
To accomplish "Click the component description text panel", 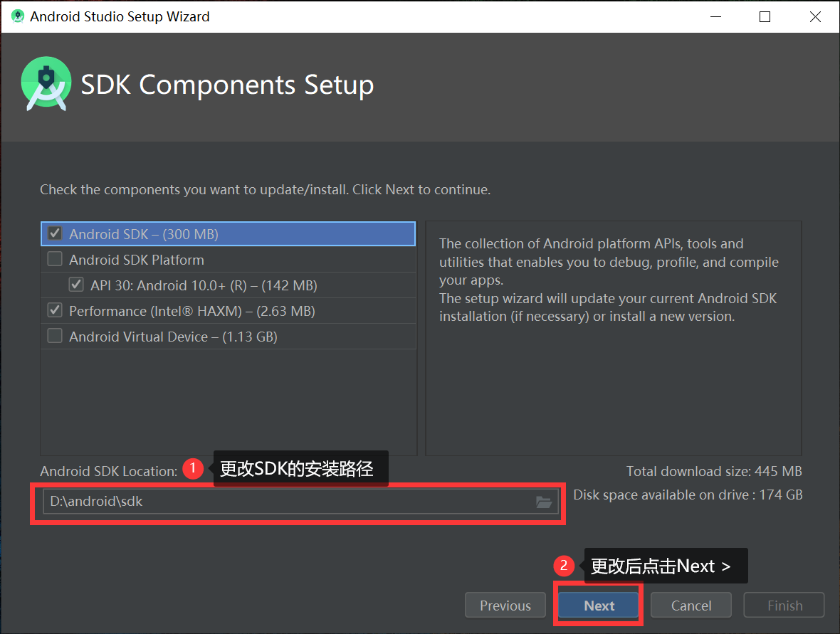I will pyautogui.click(x=614, y=339).
